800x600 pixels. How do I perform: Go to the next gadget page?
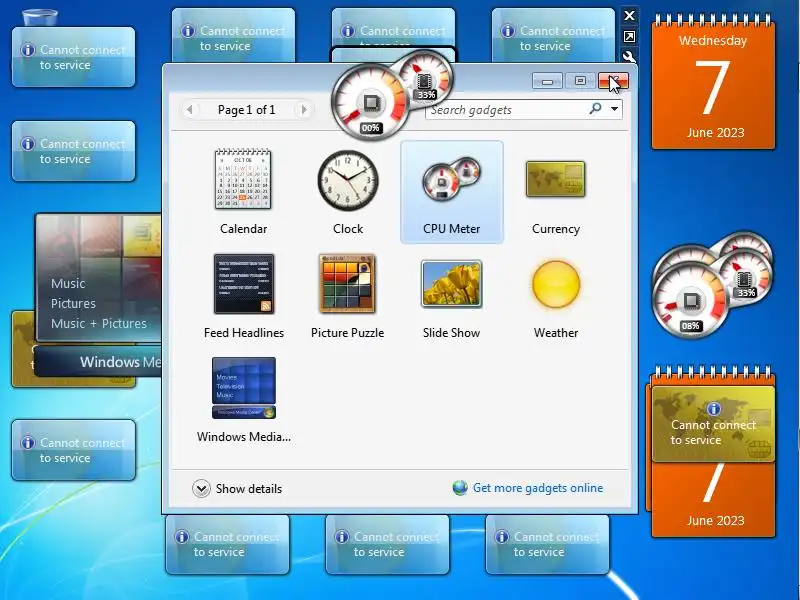pos(304,109)
